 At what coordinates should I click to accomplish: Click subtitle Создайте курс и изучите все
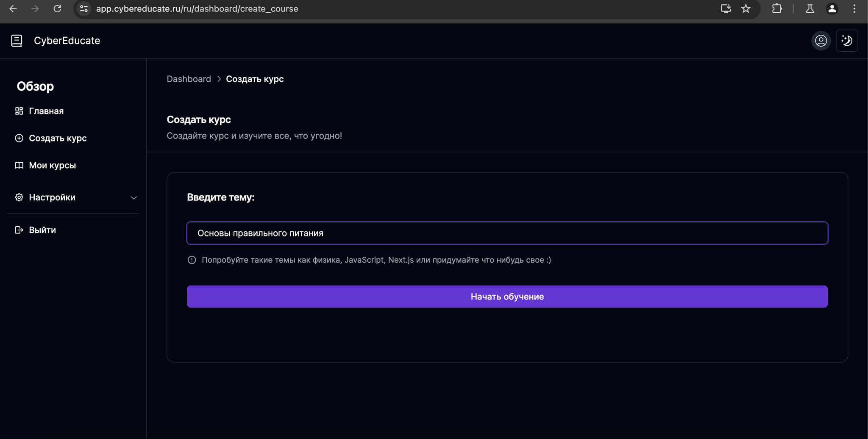[x=254, y=136]
